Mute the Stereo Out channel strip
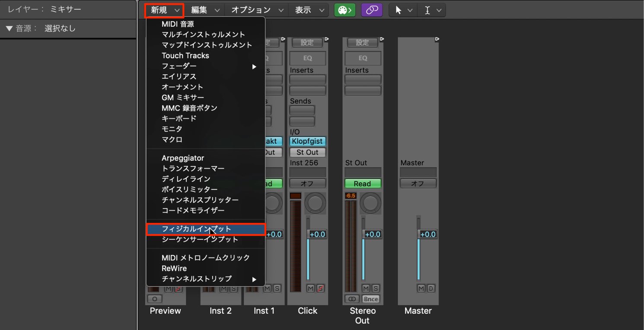Screen dimensions: 644x330 pos(366,288)
